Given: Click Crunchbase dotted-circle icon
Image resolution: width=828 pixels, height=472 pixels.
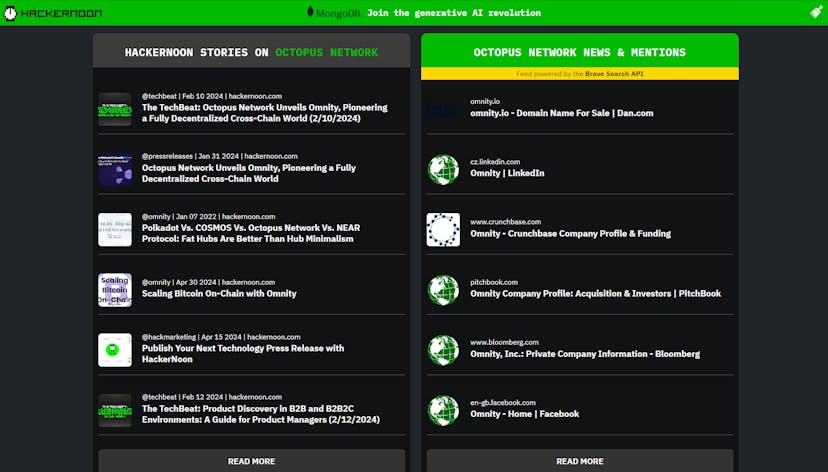Looking at the screenshot, I should pyautogui.click(x=443, y=229).
